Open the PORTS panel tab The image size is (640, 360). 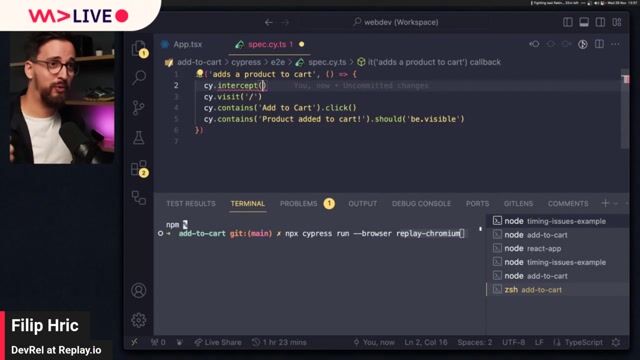pyautogui.click(x=477, y=204)
